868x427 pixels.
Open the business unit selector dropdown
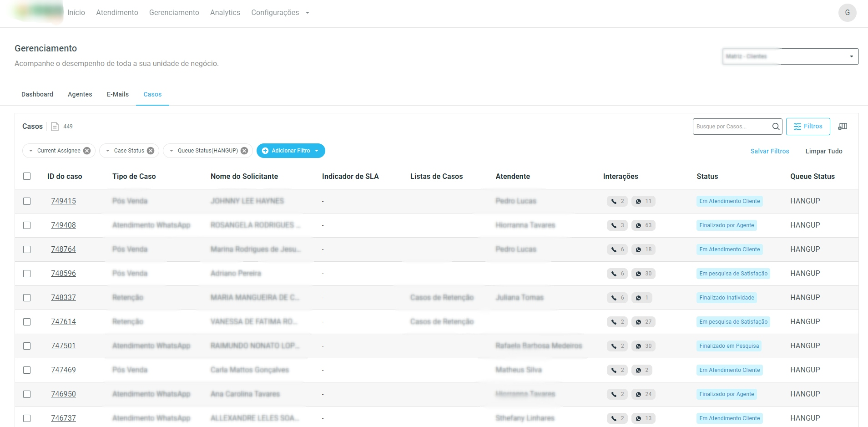pos(790,56)
